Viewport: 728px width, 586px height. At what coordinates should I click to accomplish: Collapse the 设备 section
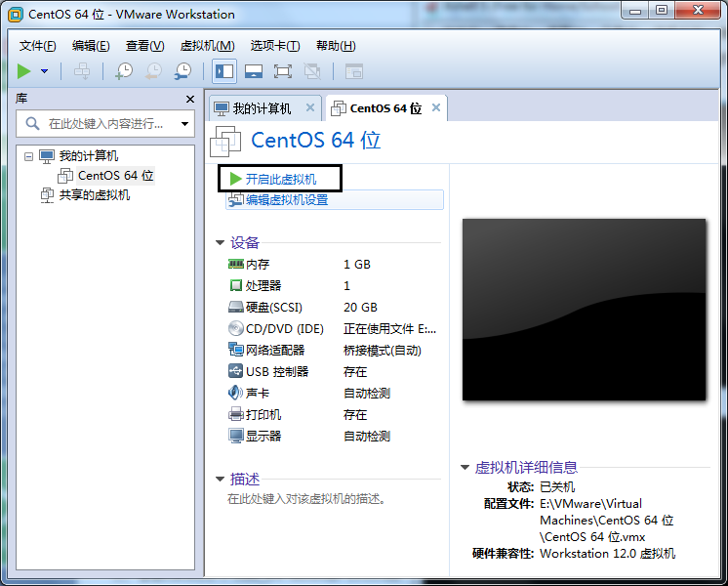pyautogui.click(x=221, y=242)
